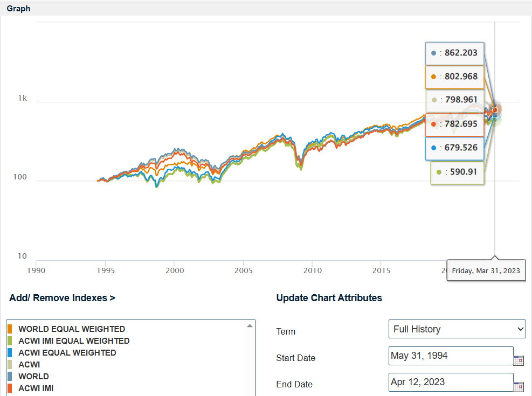Open the Start Date calendar picker

pos(518,360)
